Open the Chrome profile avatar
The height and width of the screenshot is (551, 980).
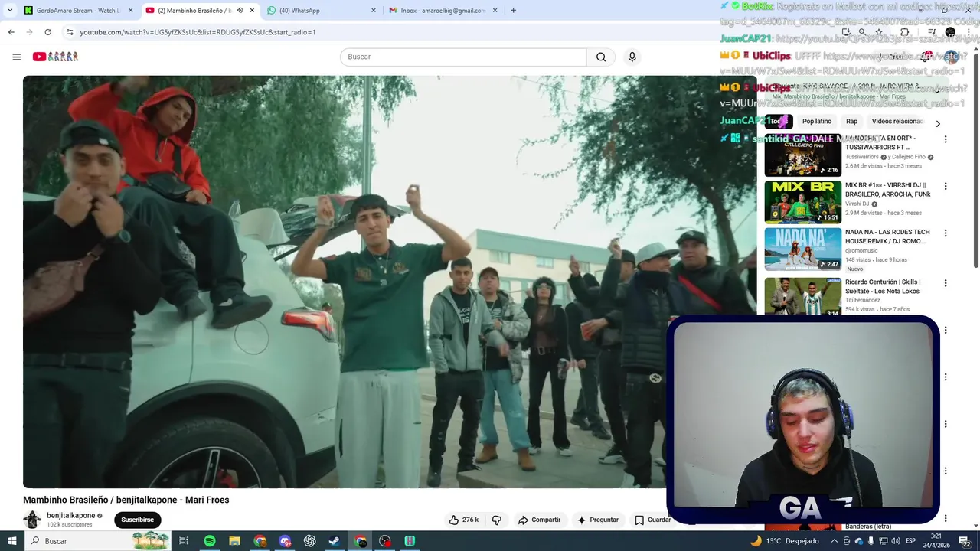click(950, 32)
